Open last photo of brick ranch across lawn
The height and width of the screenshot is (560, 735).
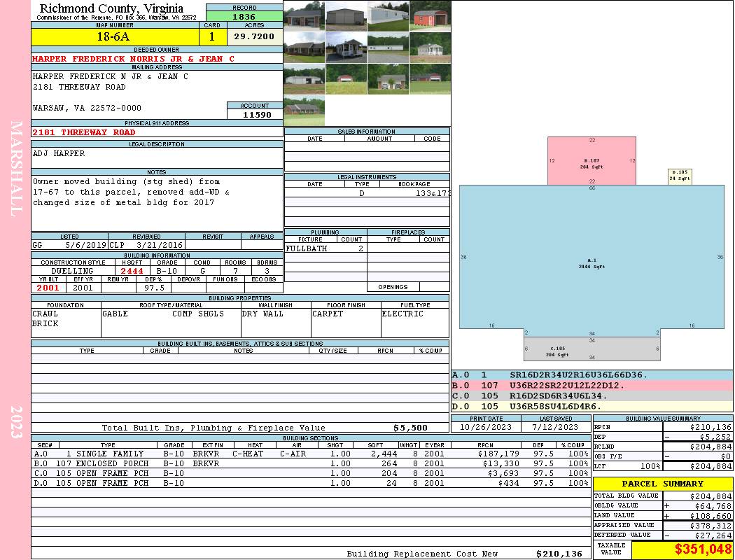304,110
